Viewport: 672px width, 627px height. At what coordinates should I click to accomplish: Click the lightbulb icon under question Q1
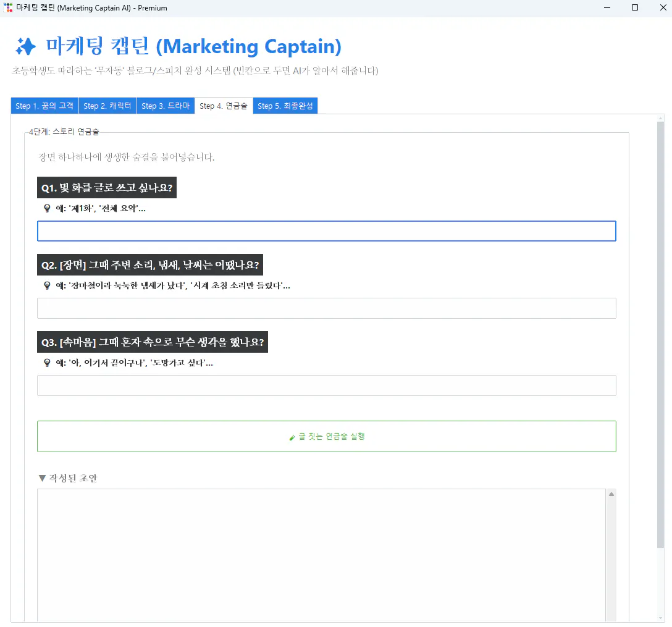[x=47, y=208]
